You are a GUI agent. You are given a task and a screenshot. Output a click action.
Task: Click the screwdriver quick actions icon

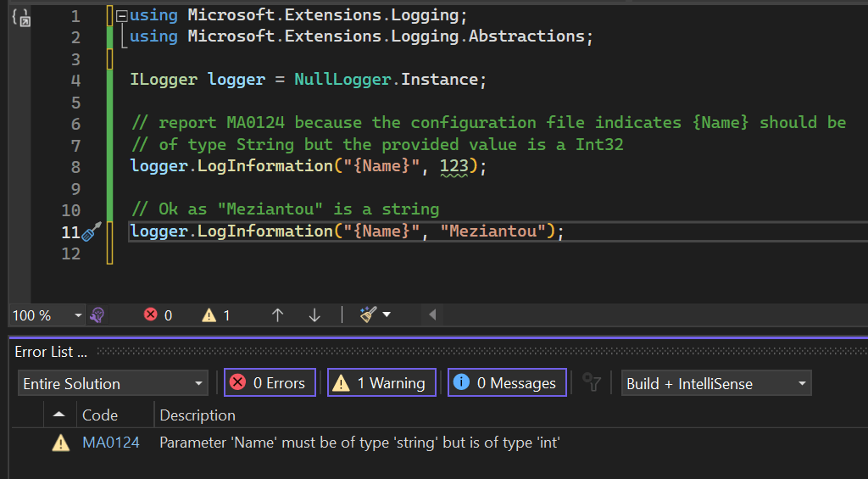coord(92,231)
